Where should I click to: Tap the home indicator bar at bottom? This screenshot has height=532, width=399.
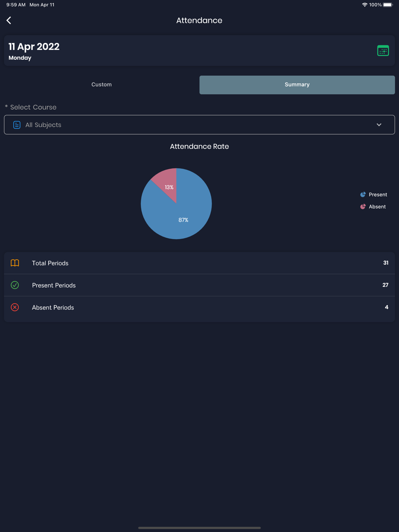(199, 528)
